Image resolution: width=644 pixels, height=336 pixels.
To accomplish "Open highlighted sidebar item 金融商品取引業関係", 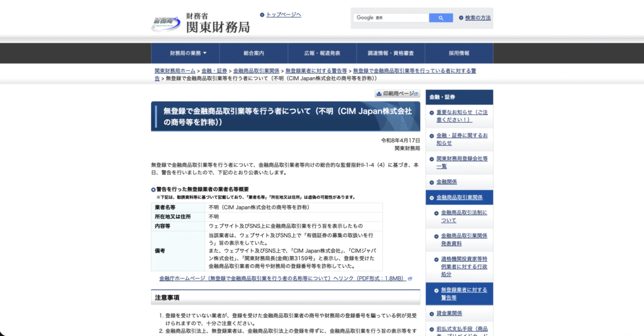I will 459,198.
